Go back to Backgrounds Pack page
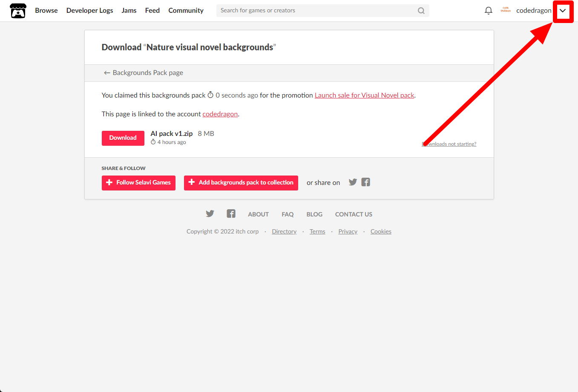This screenshot has height=392, width=578. point(144,73)
